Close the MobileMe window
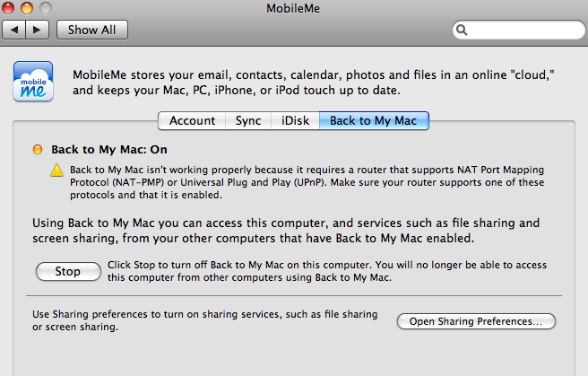Viewport: 588px width, 376px height. click(12, 9)
